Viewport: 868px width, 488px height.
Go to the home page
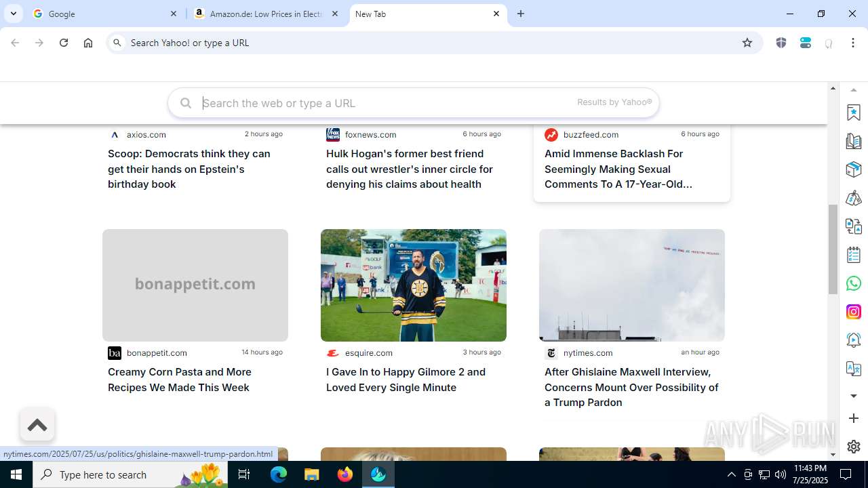coord(88,43)
